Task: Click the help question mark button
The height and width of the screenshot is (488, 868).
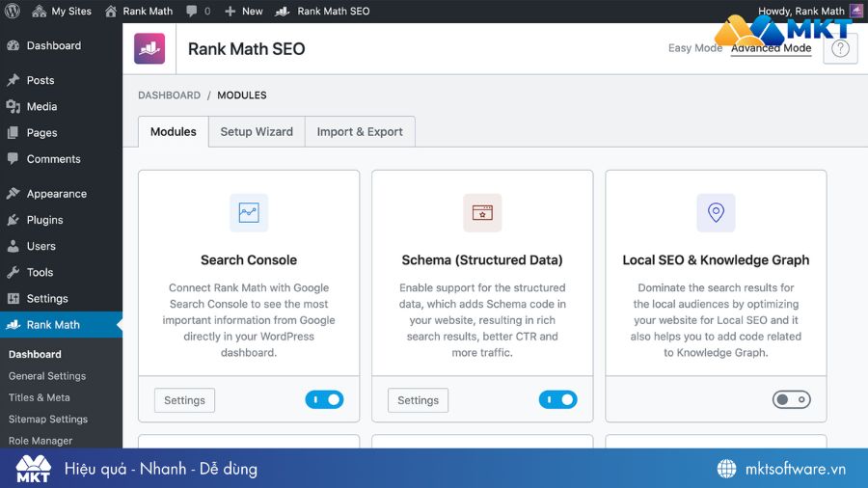Action: [x=840, y=48]
